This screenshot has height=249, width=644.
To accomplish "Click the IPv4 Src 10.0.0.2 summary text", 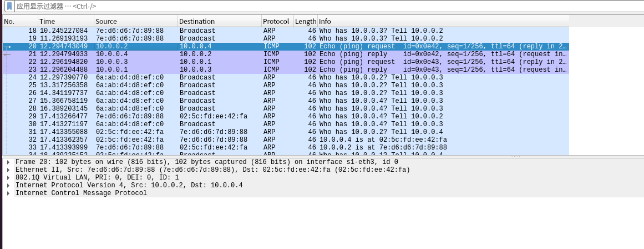I will coord(129,186).
